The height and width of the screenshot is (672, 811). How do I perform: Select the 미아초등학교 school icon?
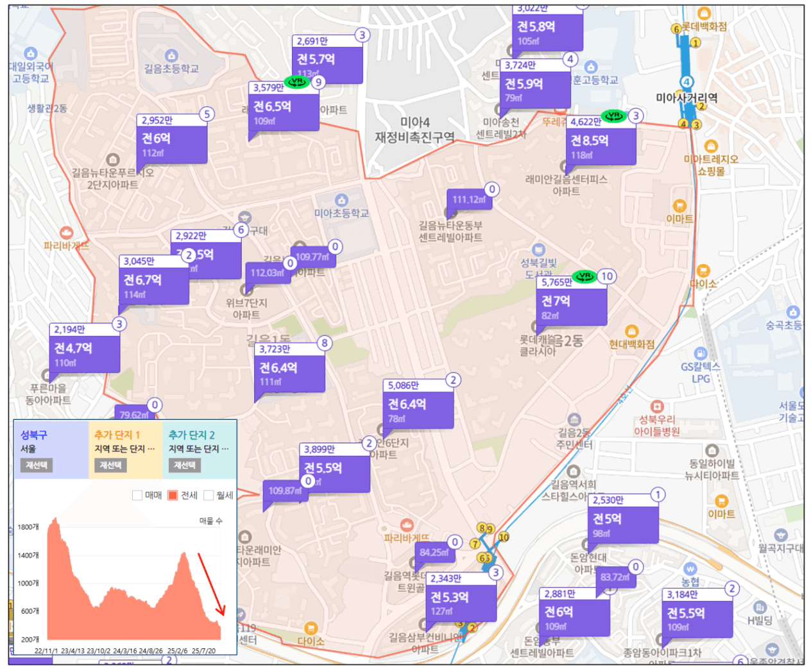341,200
